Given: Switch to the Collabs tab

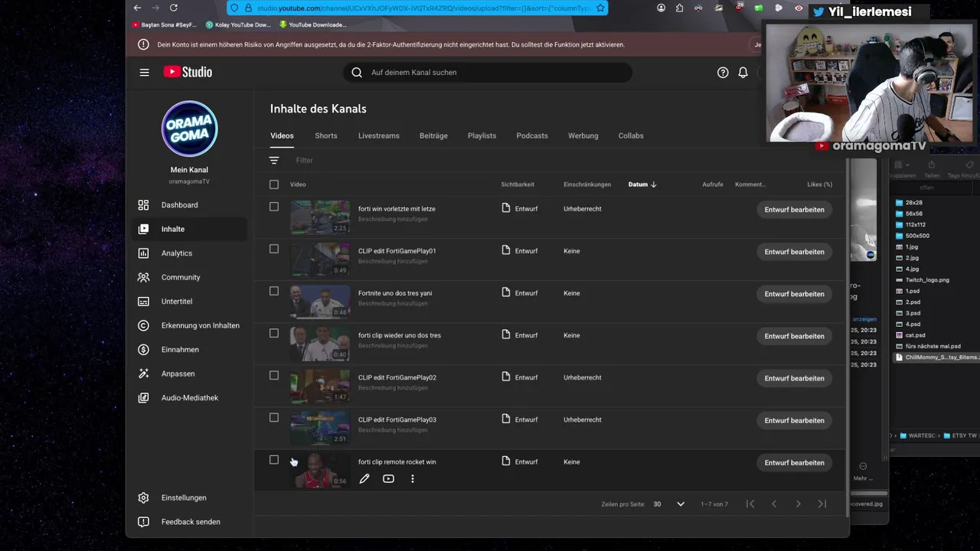Looking at the screenshot, I should (x=631, y=135).
